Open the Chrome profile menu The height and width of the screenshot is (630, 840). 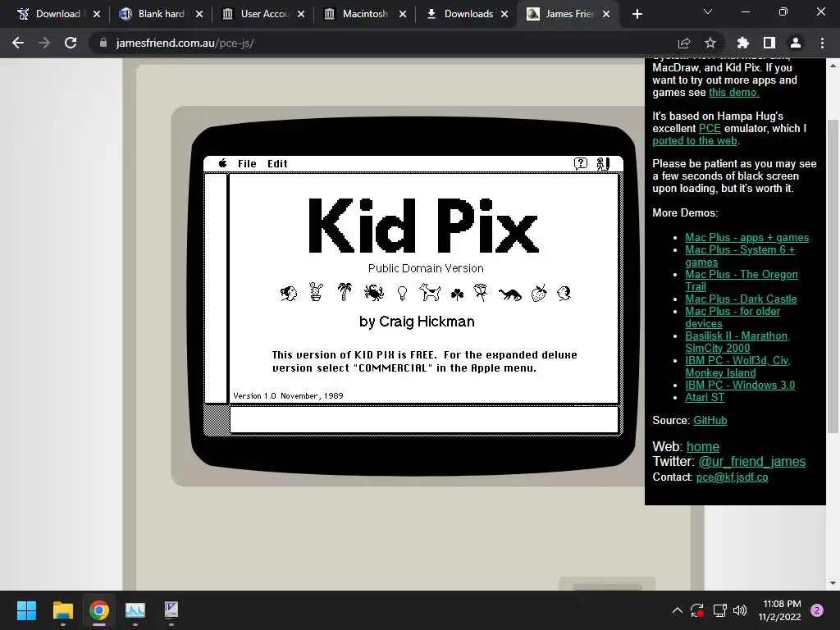coord(796,43)
